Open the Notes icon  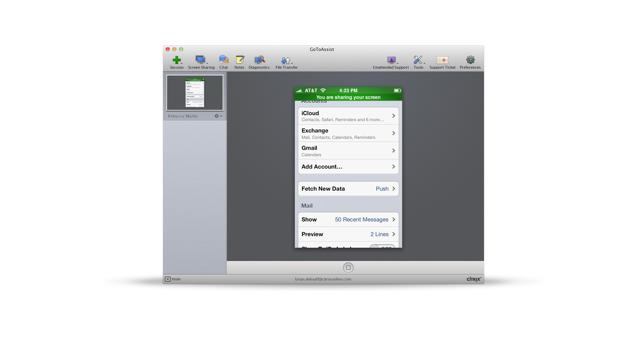[x=239, y=60]
